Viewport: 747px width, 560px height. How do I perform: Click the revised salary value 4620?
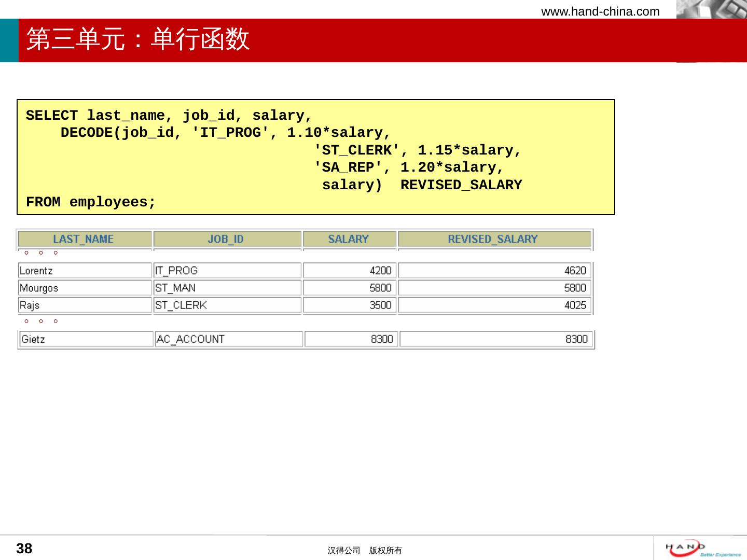tap(575, 271)
